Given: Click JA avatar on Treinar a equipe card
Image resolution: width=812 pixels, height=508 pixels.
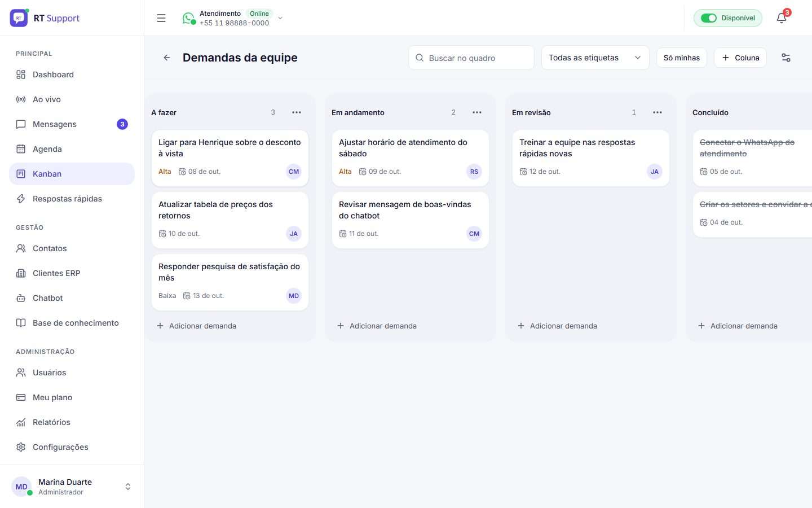Looking at the screenshot, I should point(655,172).
